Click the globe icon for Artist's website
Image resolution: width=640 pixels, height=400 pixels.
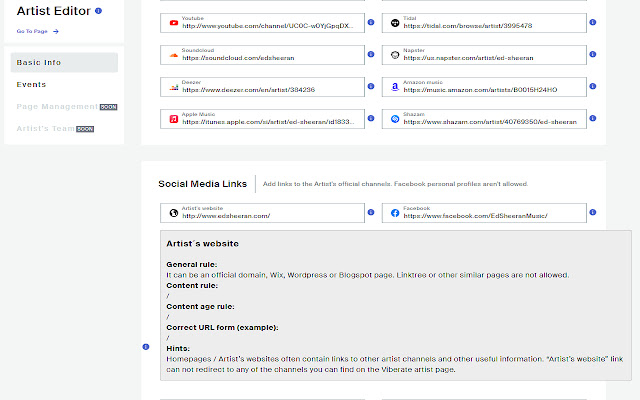tap(173, 213)
